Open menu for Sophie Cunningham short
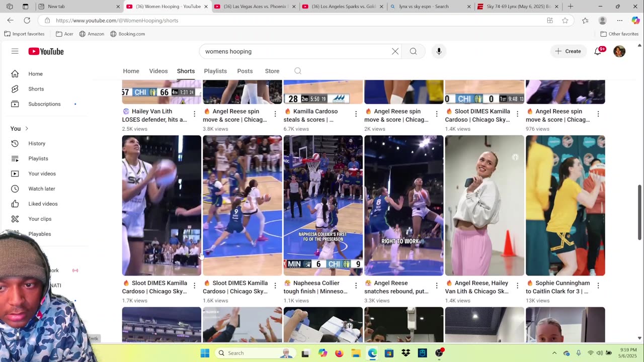The height and width of the screenshot is (362, 644). click(x=598, y=286)
